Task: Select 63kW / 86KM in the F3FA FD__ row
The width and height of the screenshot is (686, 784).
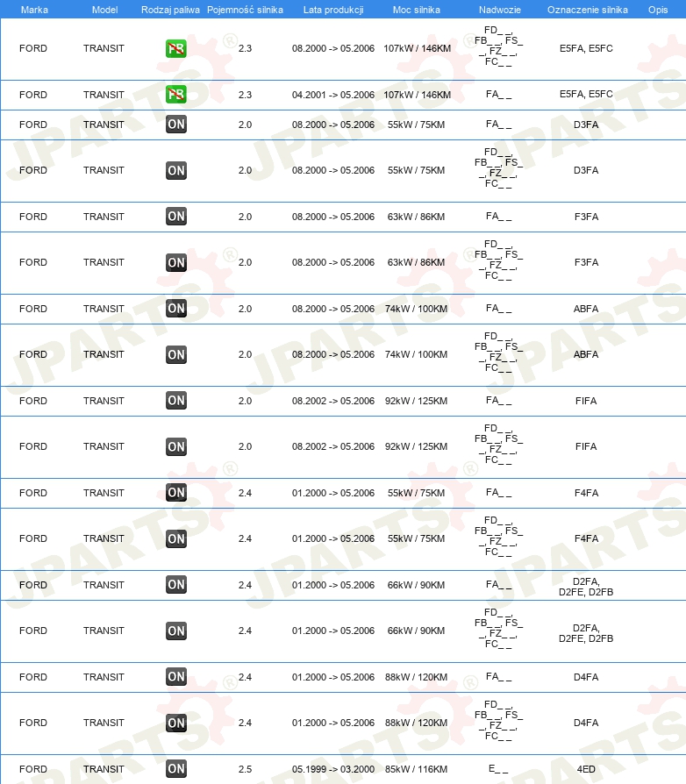Action: tap(417, 262)
